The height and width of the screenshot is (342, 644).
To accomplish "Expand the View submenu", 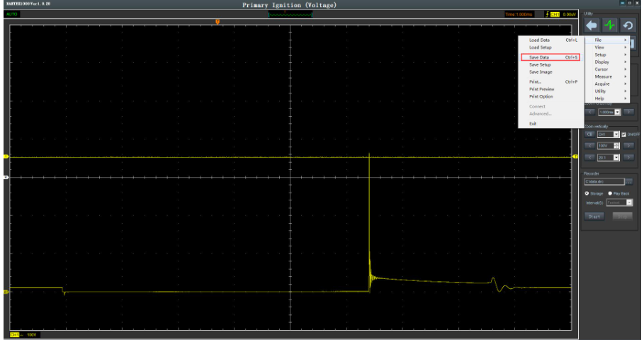I will [x=606, y=47].
